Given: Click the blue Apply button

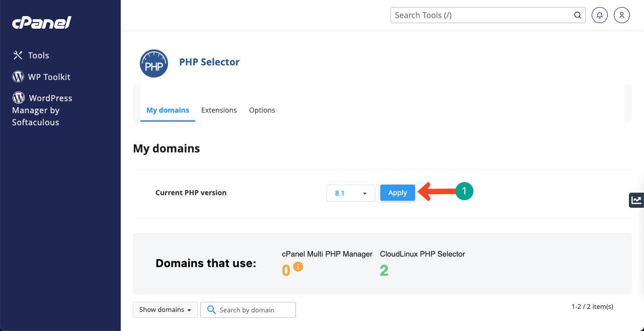Looking at the screenshot, I should tap(397, 193).
